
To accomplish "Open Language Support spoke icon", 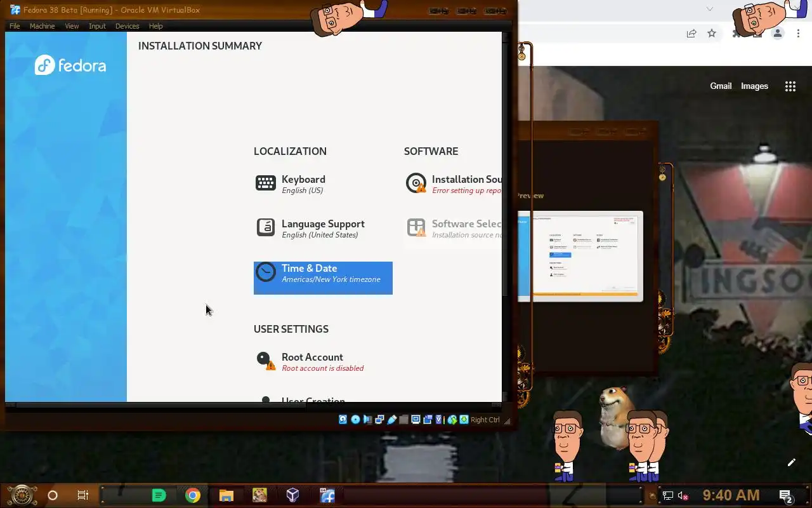I will [x=265, y=227].
